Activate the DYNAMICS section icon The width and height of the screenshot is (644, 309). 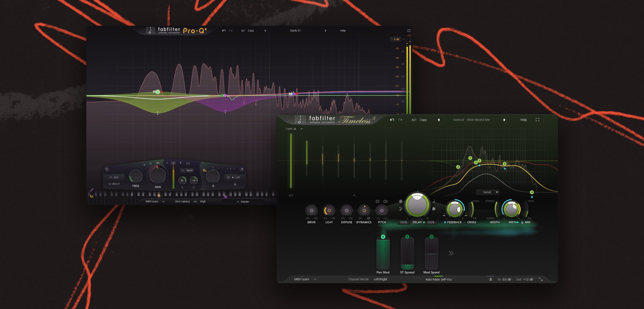pyautogui.click(x=364, y=211)
